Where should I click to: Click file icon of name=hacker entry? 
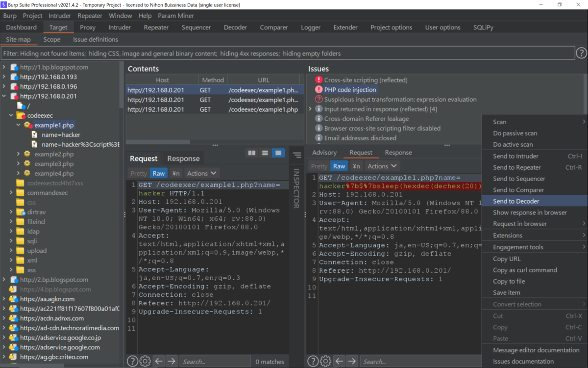[35, 135]
